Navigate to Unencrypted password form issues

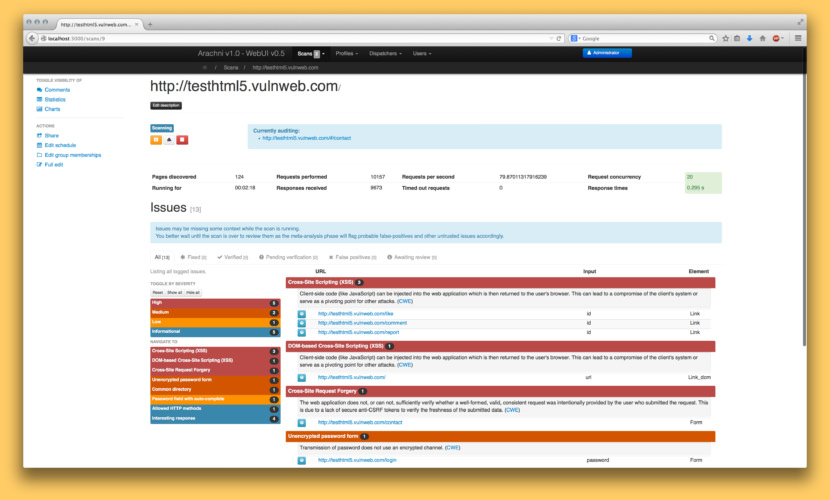(215, 380)
